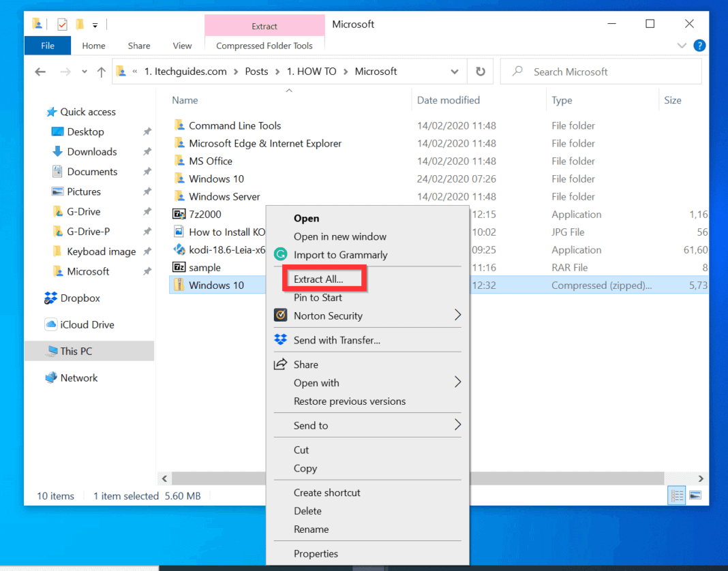Select the Compressed Folder Tools tab
This screenshot has height=571, width=728.
(264, 46)
